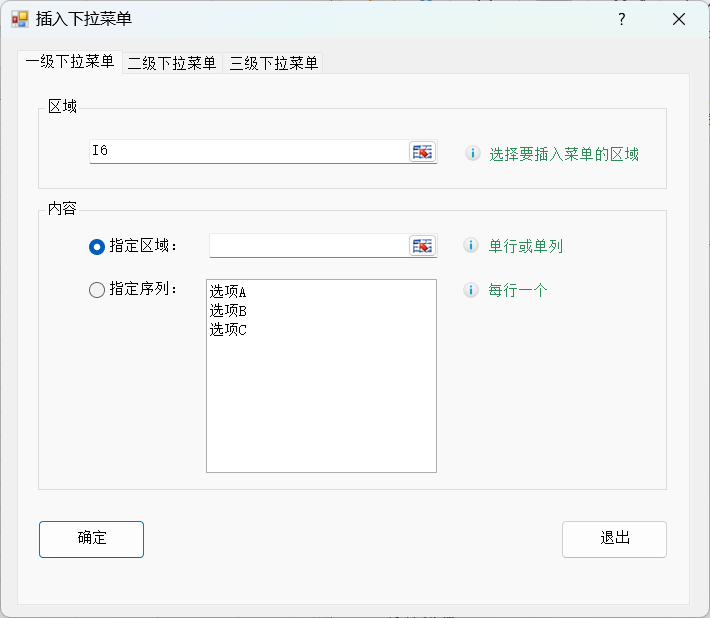Click the info icon beside 选择要插入菜单的区域

473,153
